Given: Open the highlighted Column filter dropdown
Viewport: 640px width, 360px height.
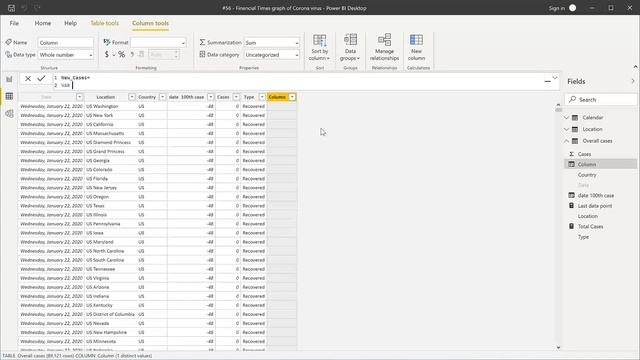Looking at the screenshot, I should tap(292, 97).
